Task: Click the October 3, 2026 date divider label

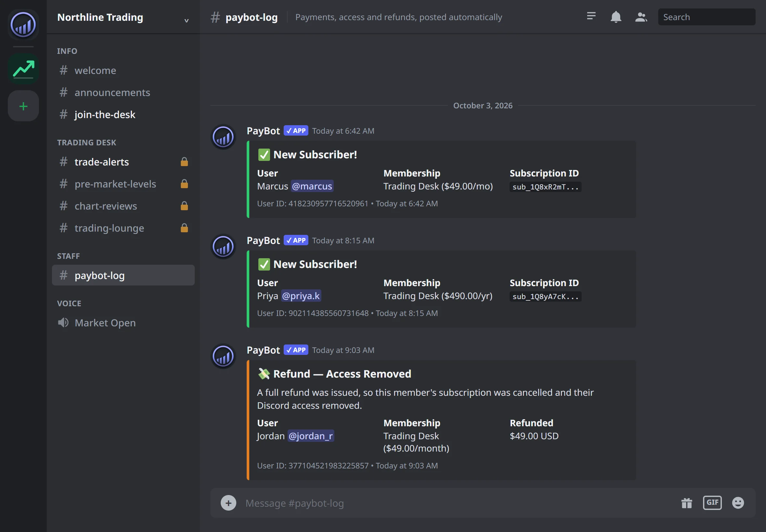Action: click(483, 105)
